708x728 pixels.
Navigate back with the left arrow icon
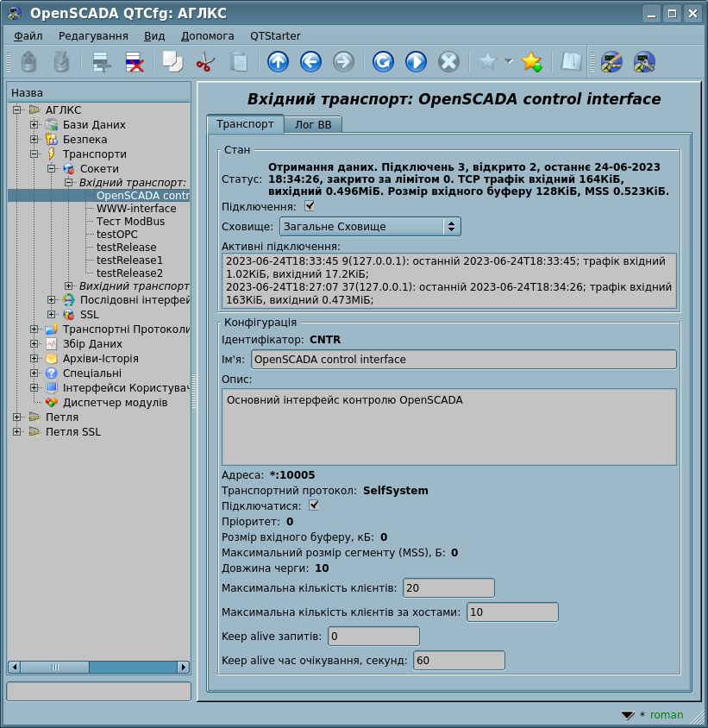click(310, 62)
